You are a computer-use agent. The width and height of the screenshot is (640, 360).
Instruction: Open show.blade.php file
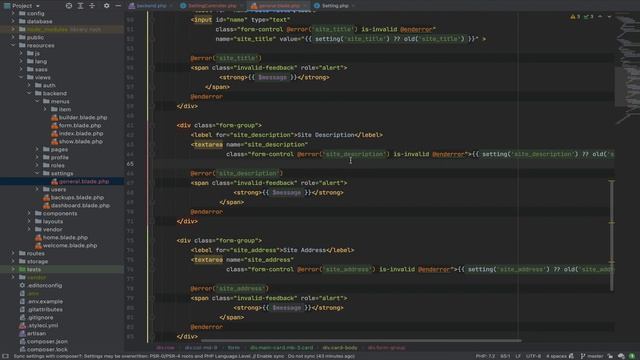77,141
